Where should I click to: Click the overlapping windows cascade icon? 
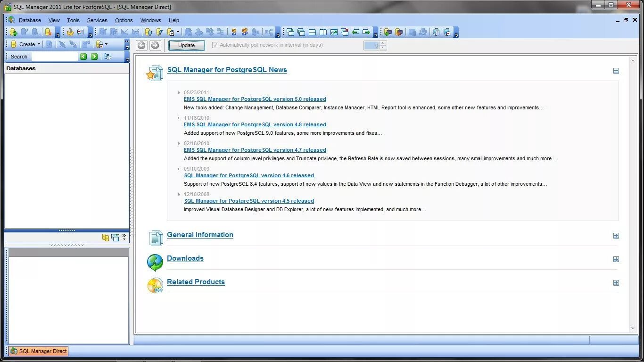(301, 32)
